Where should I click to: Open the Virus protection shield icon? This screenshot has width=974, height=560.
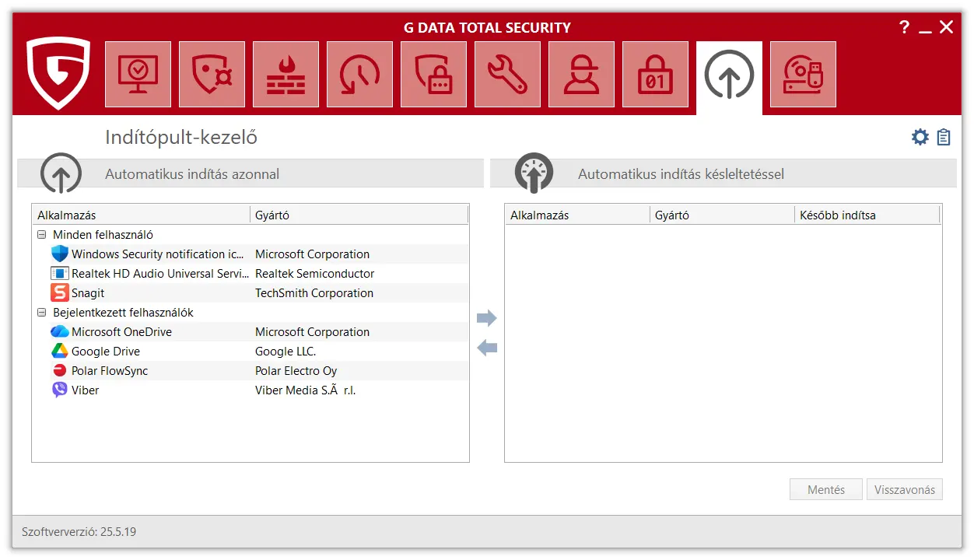[x=212, y=75]
